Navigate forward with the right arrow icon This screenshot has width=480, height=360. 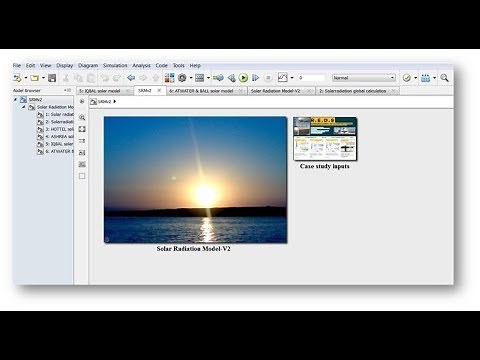point(143,78)
